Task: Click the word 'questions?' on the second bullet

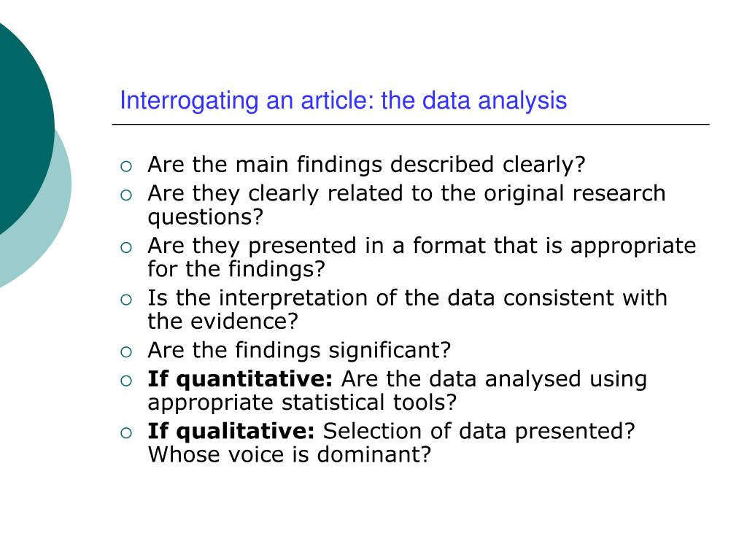Action: pyautogui.click(x=205, y=217)
